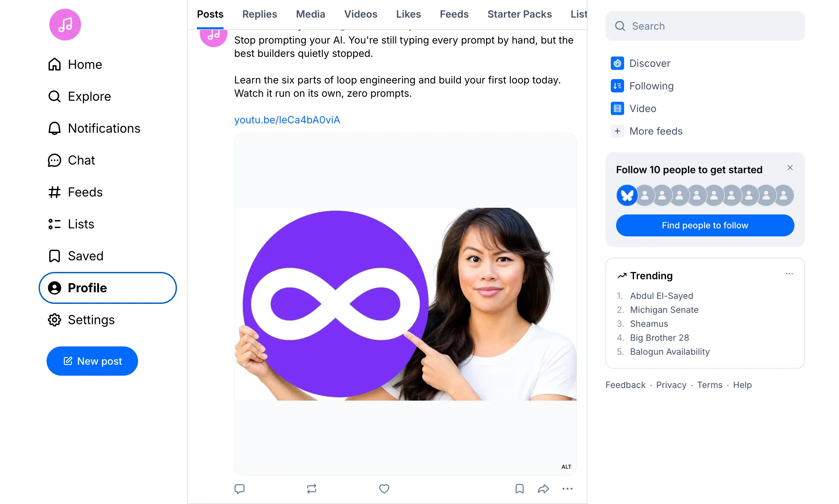Open trending topic Sheamus
Viewport: 839px width, 504px height.
pos(649,324)
